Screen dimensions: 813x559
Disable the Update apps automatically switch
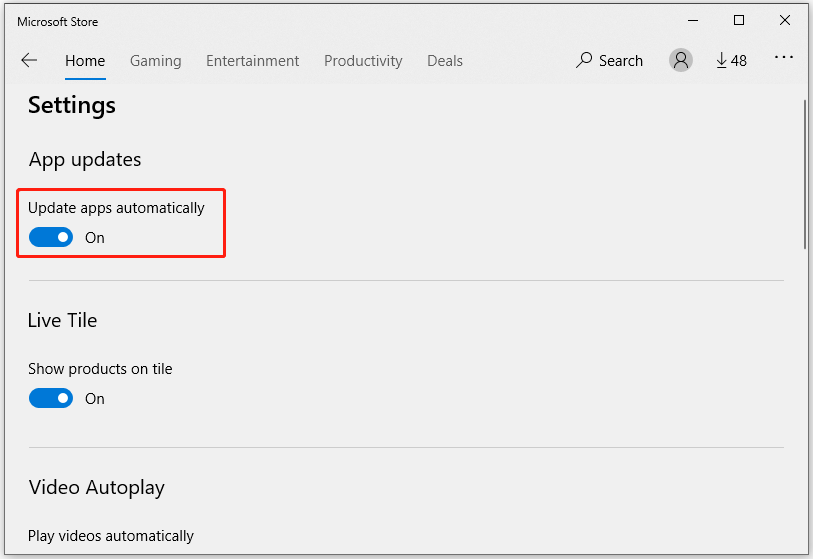coord(51,237)
